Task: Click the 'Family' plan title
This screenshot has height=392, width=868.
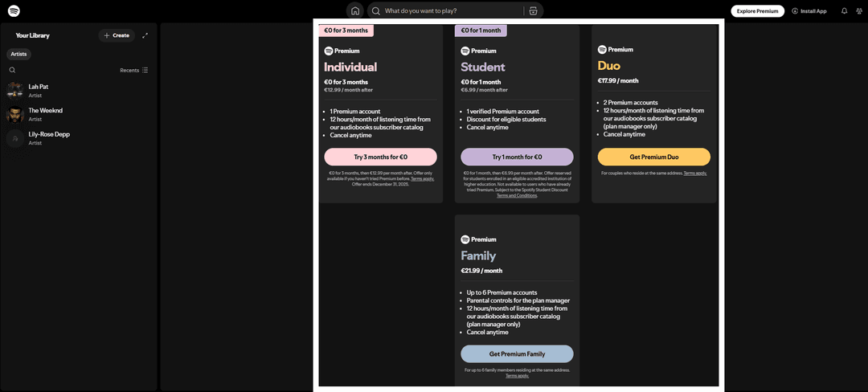Action: (x=478, y=255)
